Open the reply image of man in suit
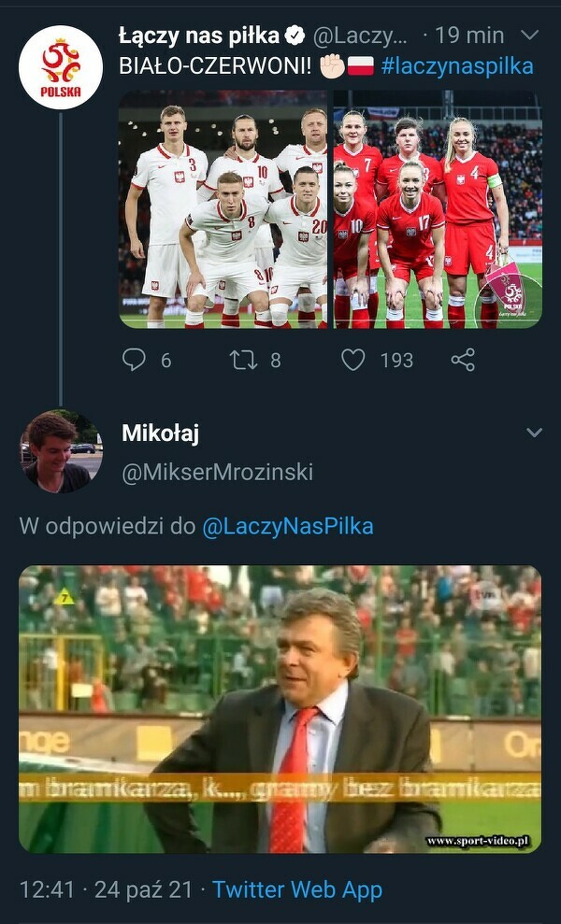 point(280,708)
